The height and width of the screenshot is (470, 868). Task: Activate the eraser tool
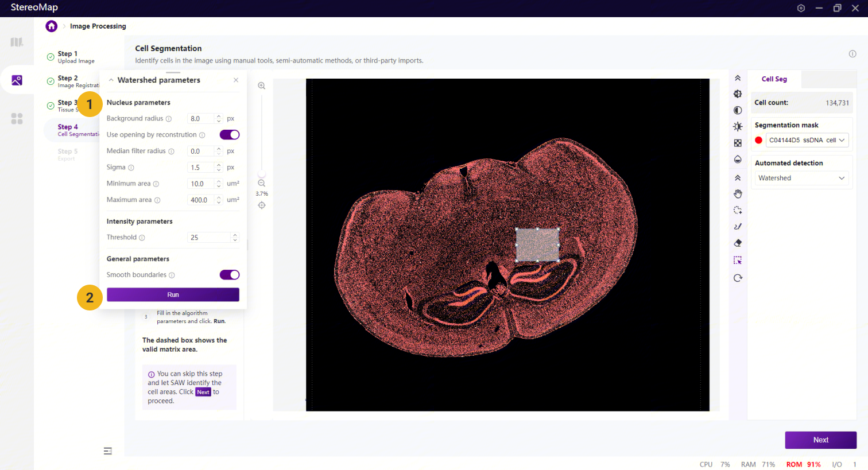click(738, 243)
